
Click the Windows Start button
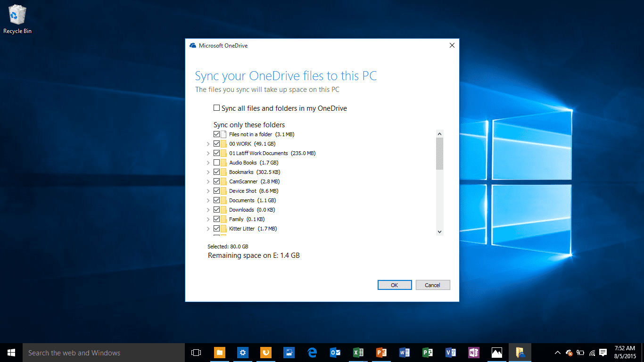(11, 353)
